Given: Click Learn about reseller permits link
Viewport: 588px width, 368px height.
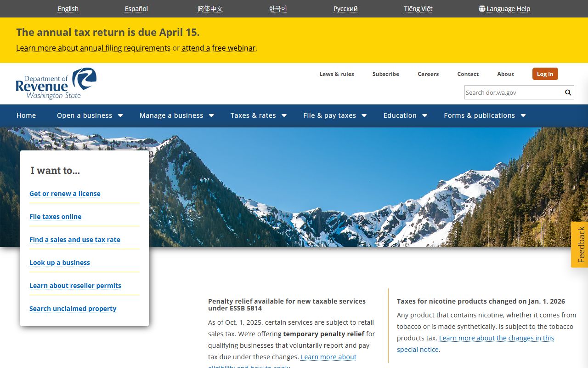Looking at the screenshot, I should tap(75, 286).
